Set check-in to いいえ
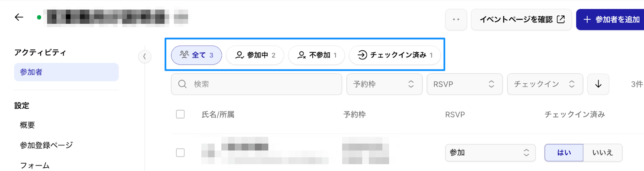This screenshot has width=644, height=171. [602, 153]
